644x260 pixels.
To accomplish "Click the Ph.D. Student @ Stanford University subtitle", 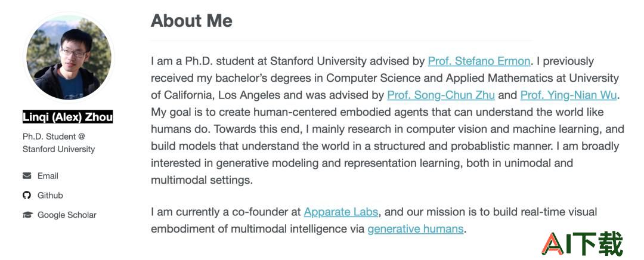I will [x=58, y=143].
